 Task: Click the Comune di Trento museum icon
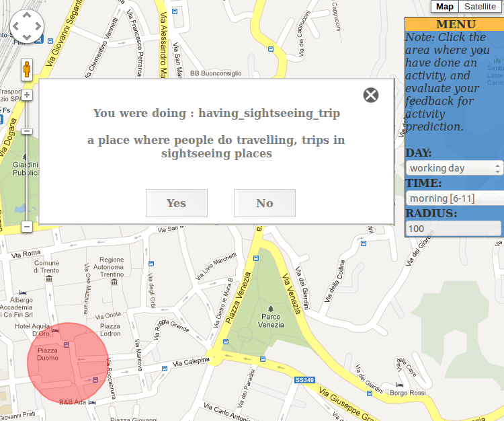(49, 278)
